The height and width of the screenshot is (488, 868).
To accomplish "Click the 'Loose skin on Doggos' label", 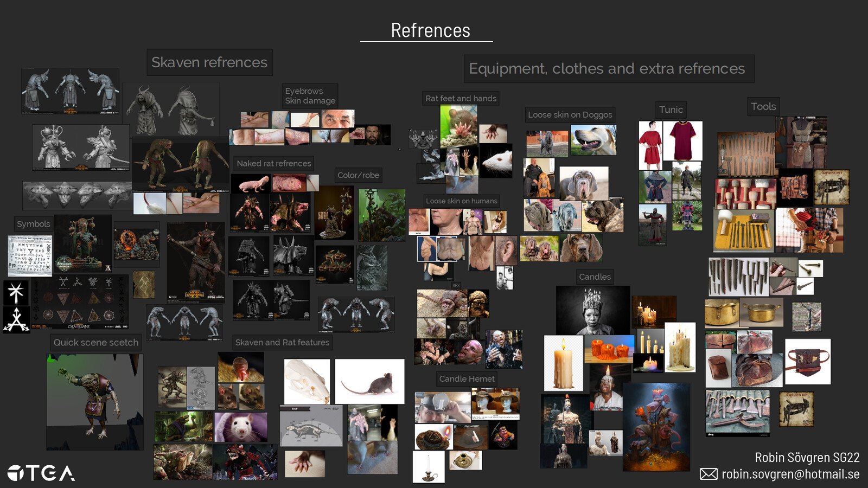I will click(570, 114).
